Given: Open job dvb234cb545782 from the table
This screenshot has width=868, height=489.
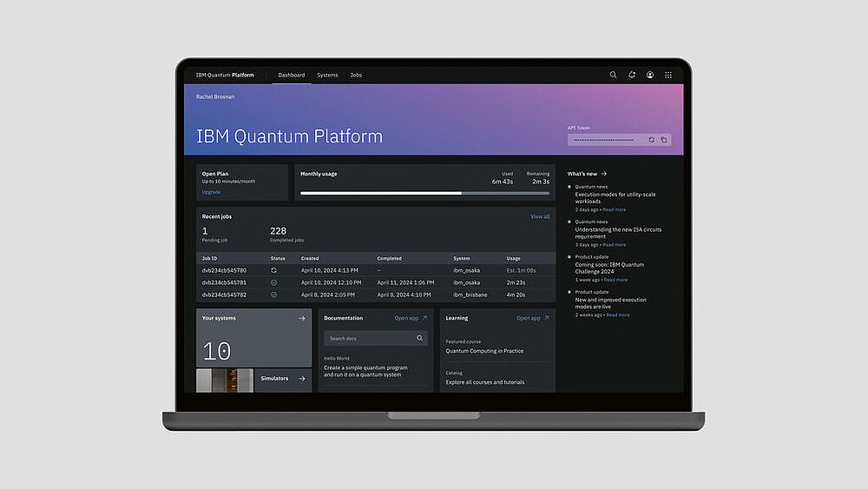Looking at the screenshot, I should point(224,295).
